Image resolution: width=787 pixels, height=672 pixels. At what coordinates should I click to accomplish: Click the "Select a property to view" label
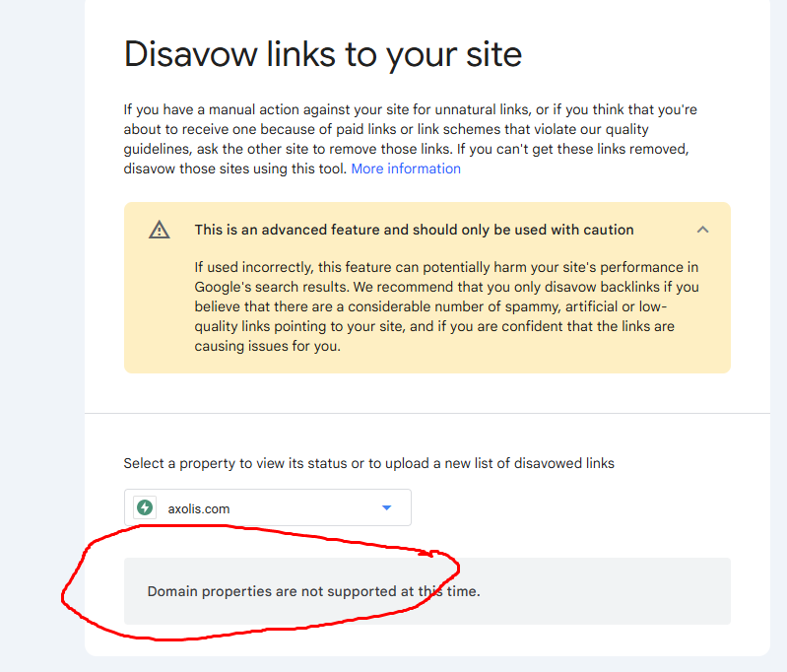(x=369, y=463)
